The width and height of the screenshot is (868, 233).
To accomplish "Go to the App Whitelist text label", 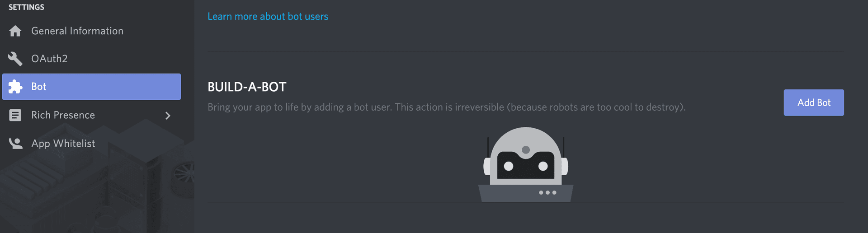I will pos(63,144).
